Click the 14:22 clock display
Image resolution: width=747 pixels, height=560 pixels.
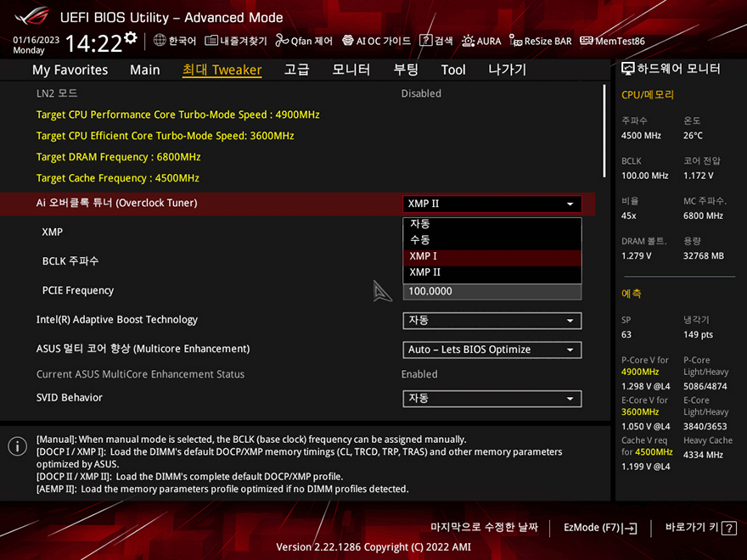pos(94,43)
